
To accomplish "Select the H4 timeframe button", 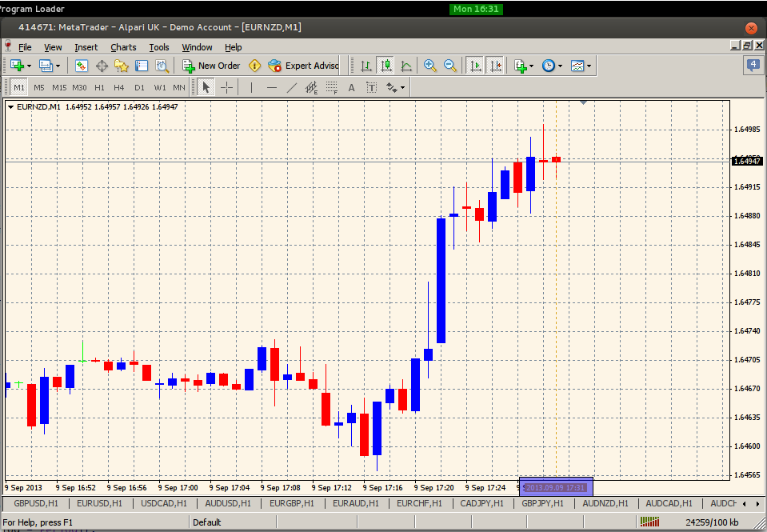I will [119, 87].
